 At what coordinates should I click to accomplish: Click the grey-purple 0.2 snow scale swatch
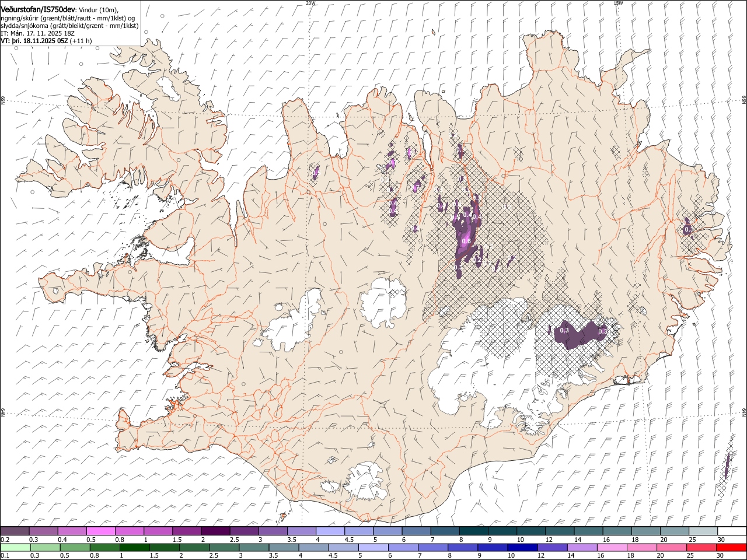[15, 531]
